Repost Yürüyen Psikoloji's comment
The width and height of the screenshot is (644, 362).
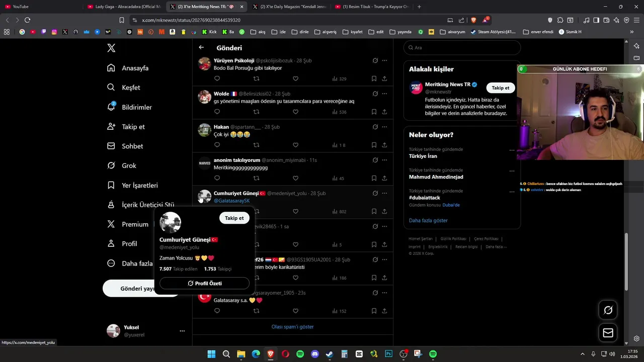[x=256, y=78]
